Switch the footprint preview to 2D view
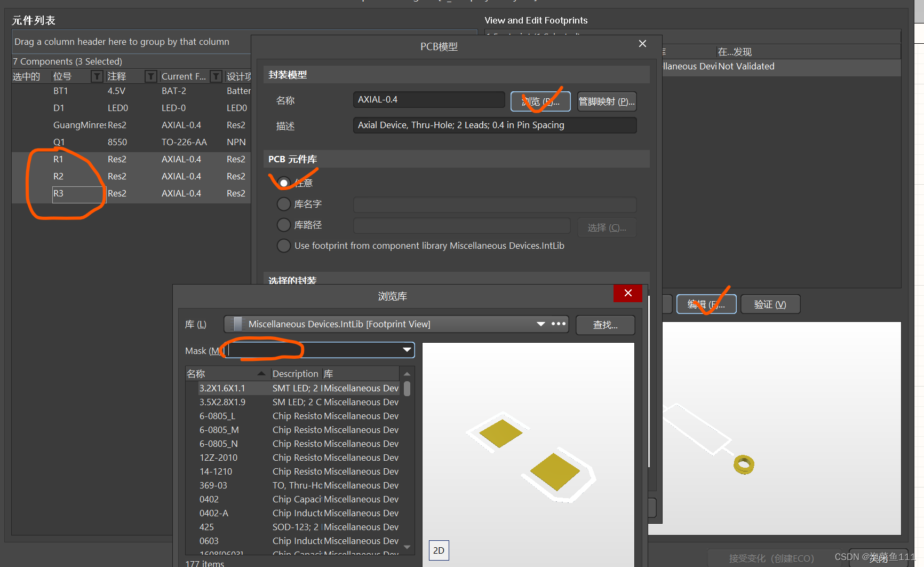This screenshot has width=924, height=567. pos(439,550)
